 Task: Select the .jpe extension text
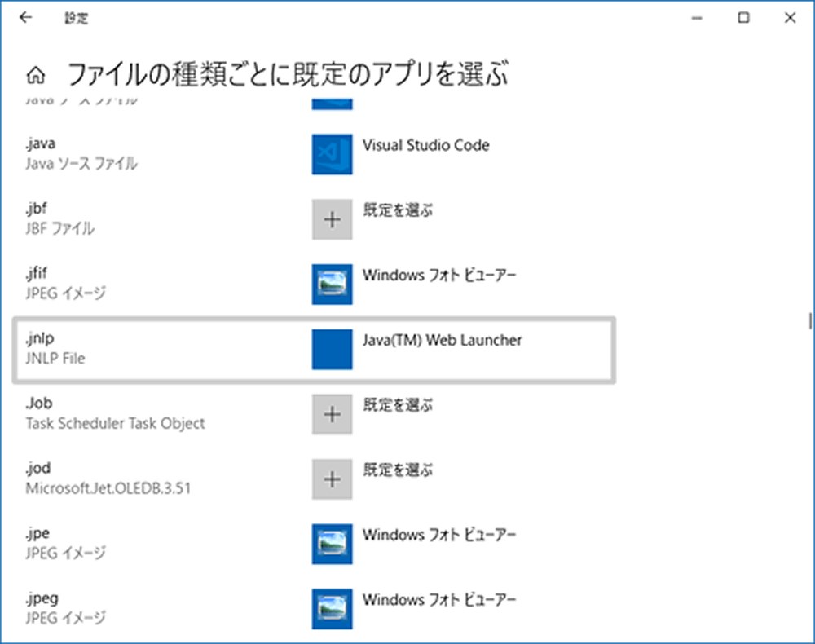37,533
